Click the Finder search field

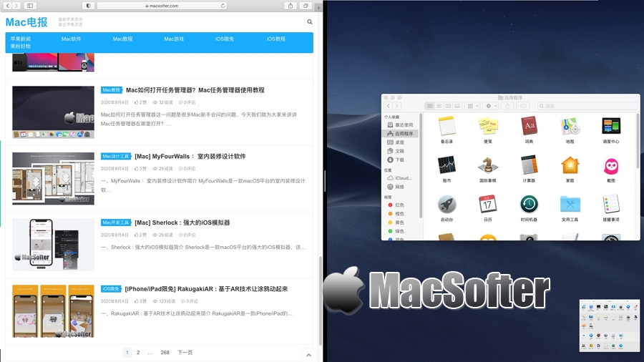click(587, 106)
